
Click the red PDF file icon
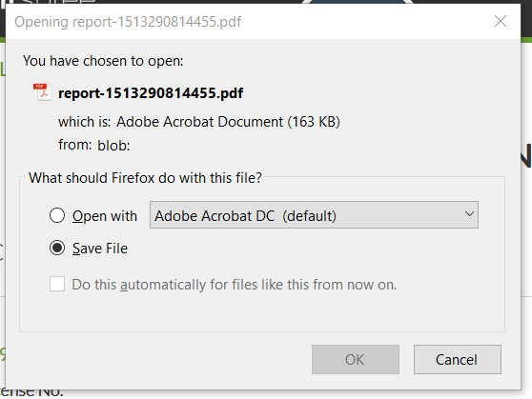(42, 91)
